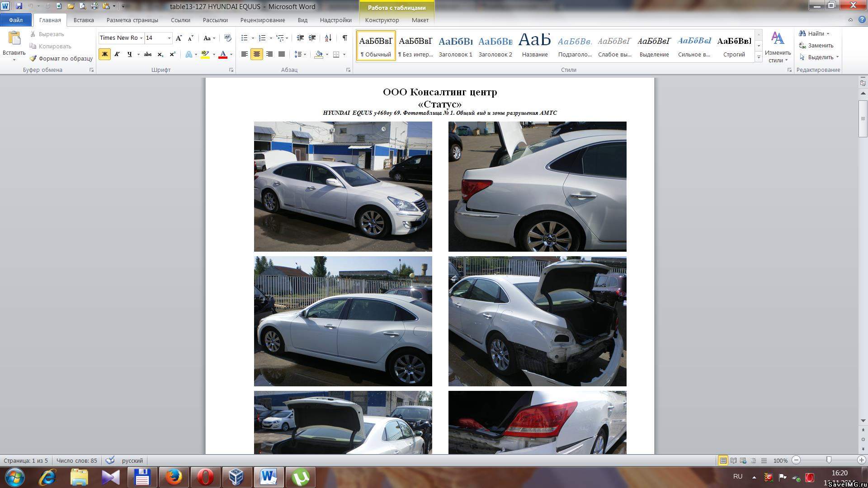
Task: Align text to the right
Action: [269, 54]
